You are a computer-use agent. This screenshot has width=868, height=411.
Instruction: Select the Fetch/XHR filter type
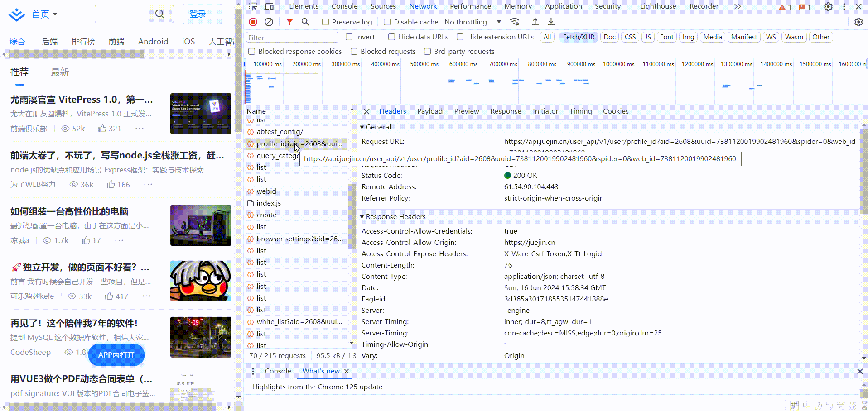(579, 37)
